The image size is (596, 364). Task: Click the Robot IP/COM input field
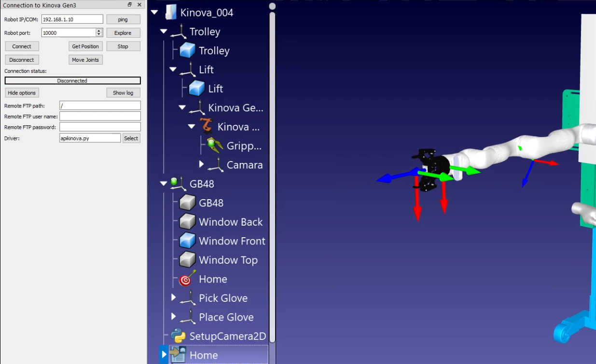(72, 19)
